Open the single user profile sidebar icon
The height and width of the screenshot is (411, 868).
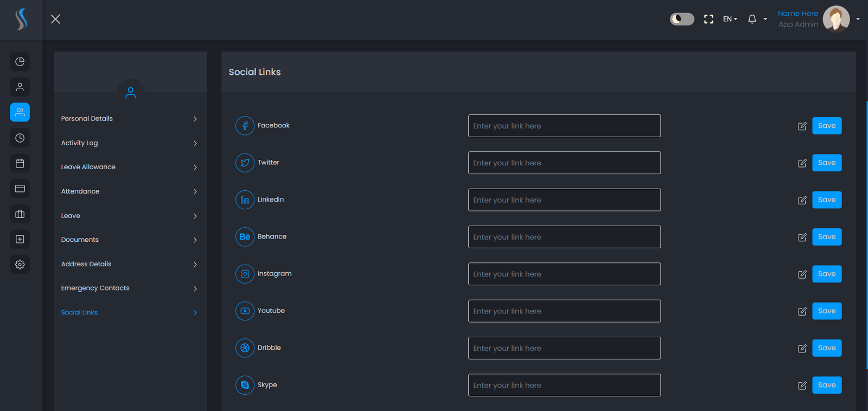point(20,87)
